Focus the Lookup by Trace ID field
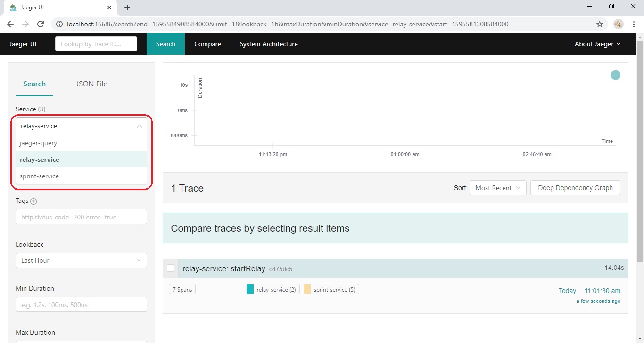Viewport: 644px width, 343px height. tap(96, 44)
